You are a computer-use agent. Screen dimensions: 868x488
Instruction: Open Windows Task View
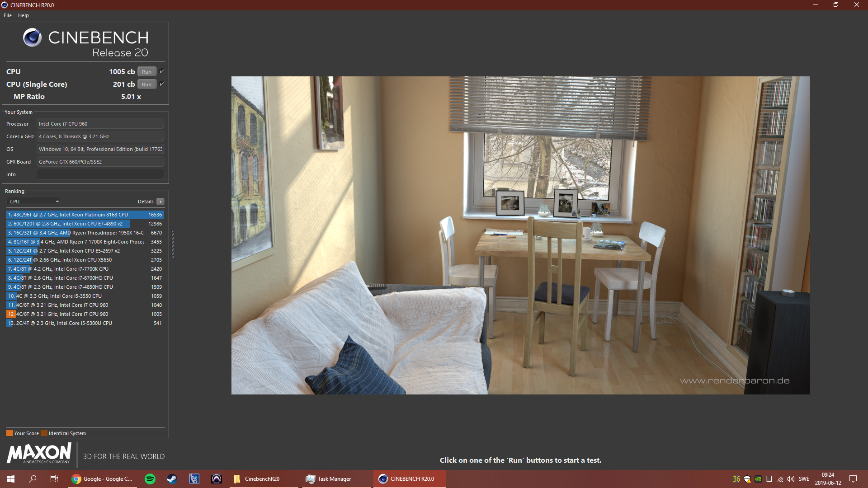pyautogui.click(x=54, y=479)
